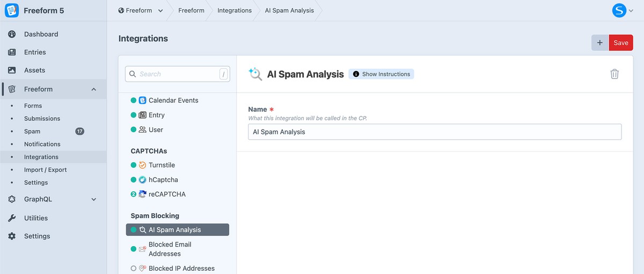Click the Entry integration icon
The image size is (644, 274).
[142, 115]
